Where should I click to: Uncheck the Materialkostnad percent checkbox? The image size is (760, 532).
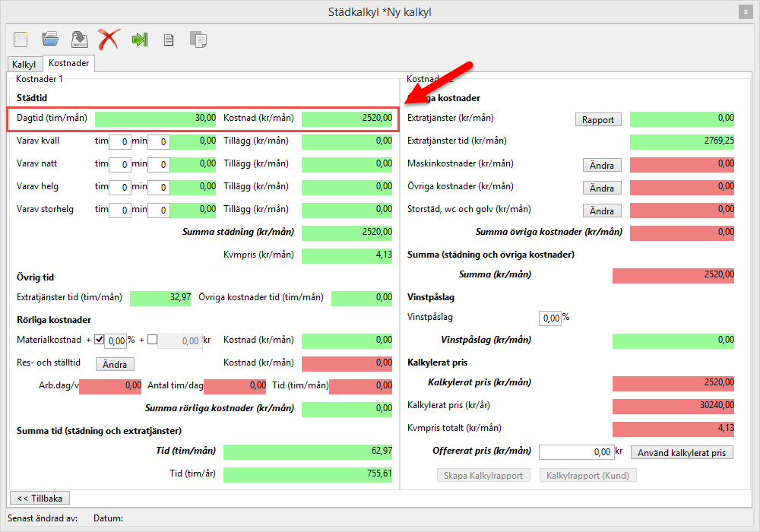pos(99,340)
